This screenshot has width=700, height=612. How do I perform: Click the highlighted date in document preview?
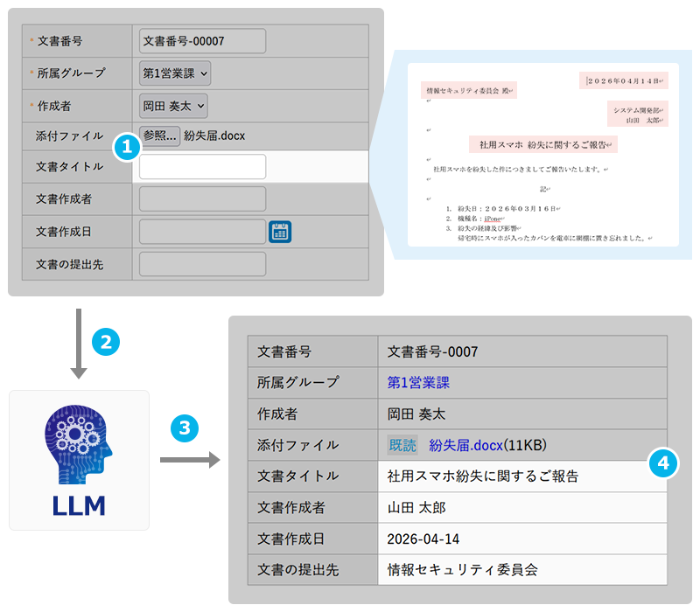pyautogui.click(x=624, y=80)
